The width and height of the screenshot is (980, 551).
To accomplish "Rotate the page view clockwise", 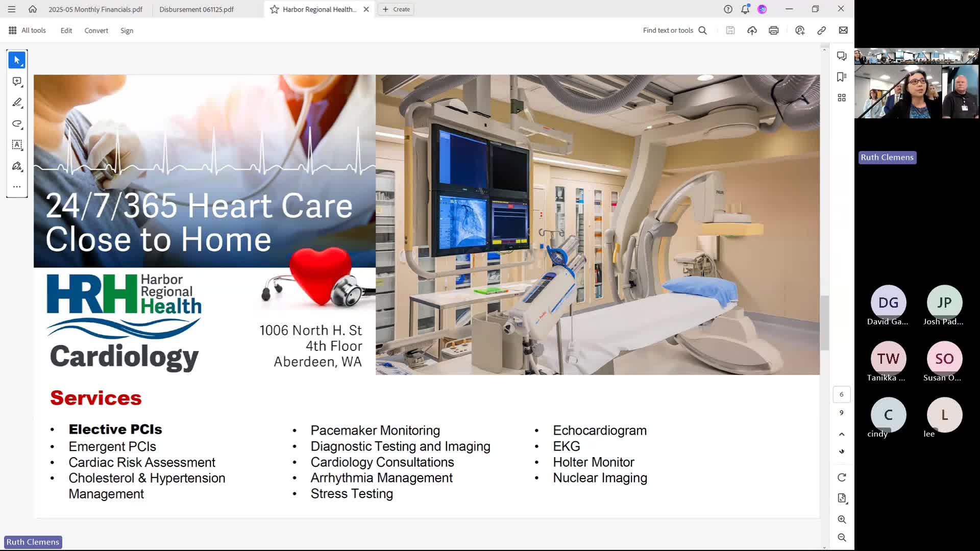I will (842, 478).
